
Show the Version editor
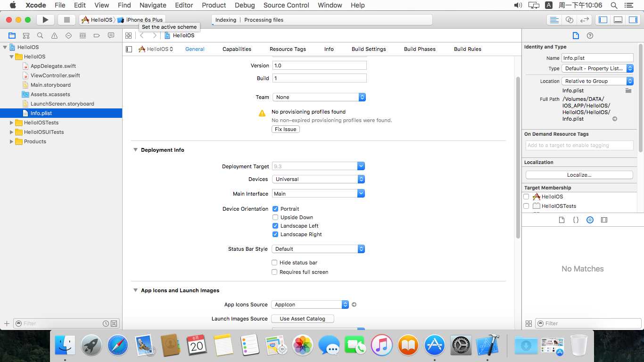click(x=585, y=20)
